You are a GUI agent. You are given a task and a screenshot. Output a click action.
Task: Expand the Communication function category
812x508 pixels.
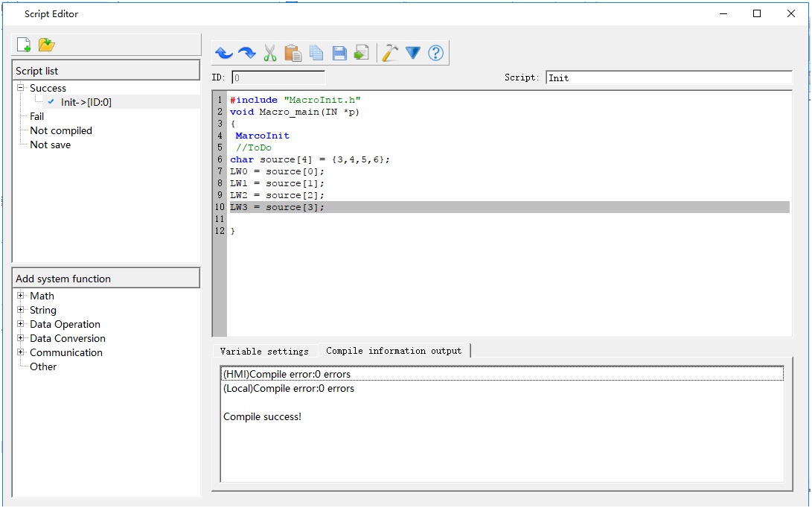(21, 352)
